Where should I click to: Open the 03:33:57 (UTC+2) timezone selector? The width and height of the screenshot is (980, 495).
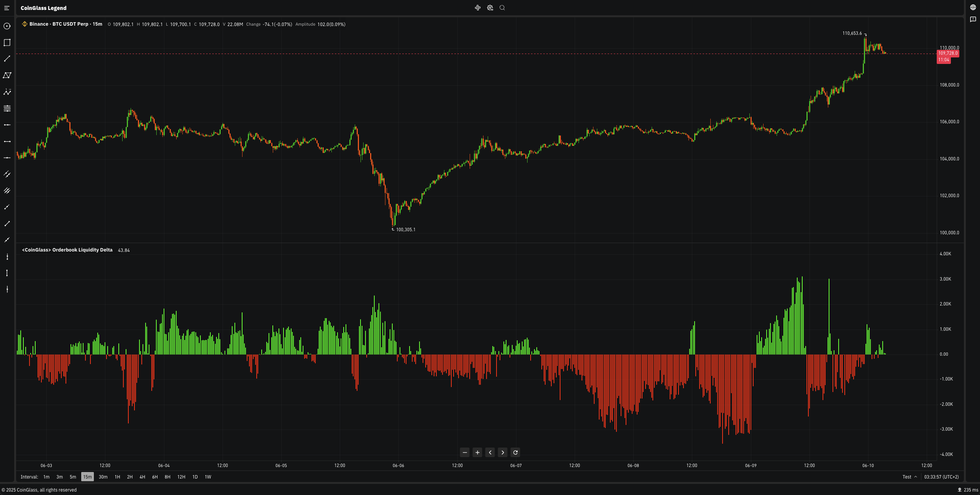click(941, 477)
